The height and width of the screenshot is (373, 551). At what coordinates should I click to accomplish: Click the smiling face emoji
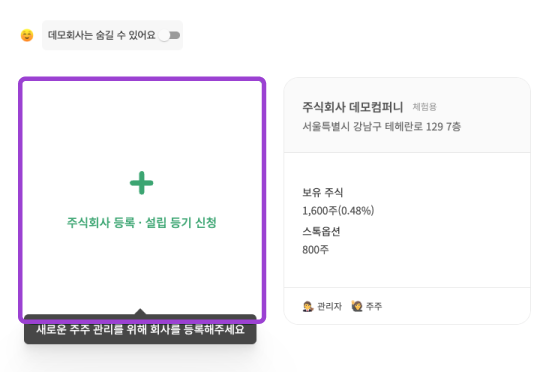click(27, 35)
